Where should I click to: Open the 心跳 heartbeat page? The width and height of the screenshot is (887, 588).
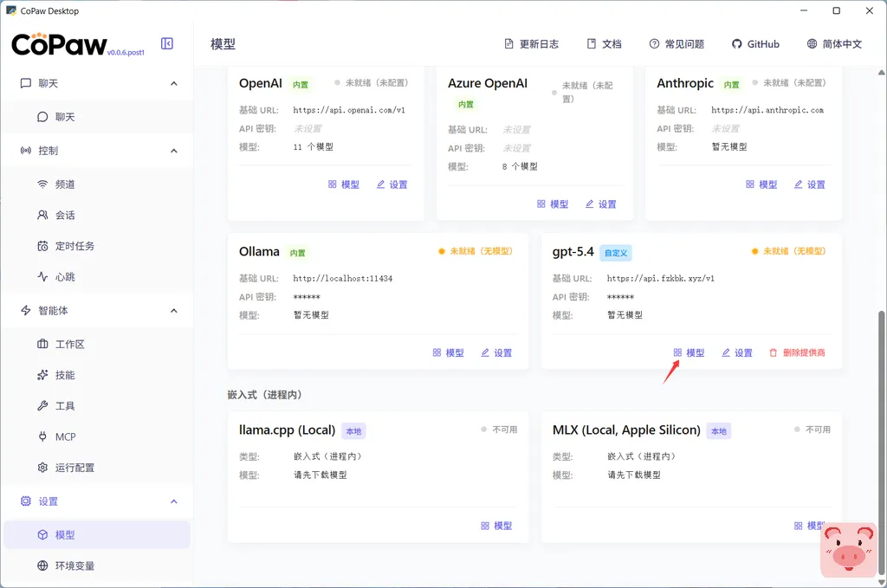(x=97, y=277)
